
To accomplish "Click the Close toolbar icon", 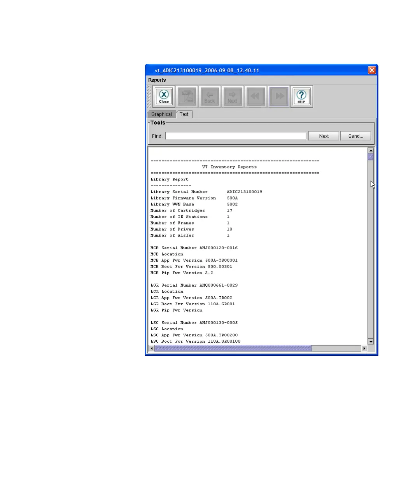I will click(164, 96).
